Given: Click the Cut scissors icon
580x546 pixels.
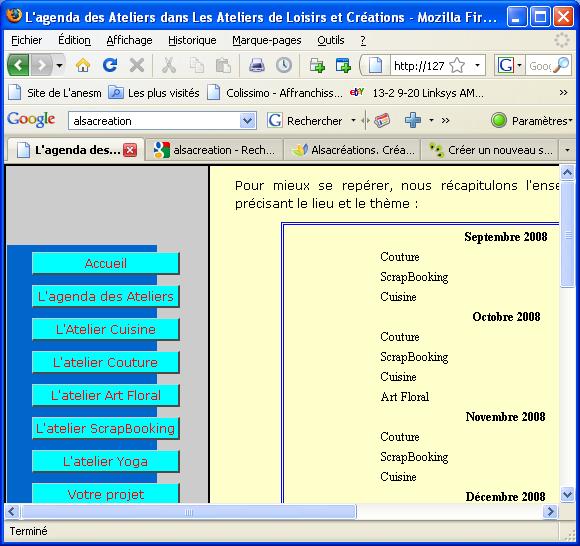Looking at the screenshot, I should (169, 65).
